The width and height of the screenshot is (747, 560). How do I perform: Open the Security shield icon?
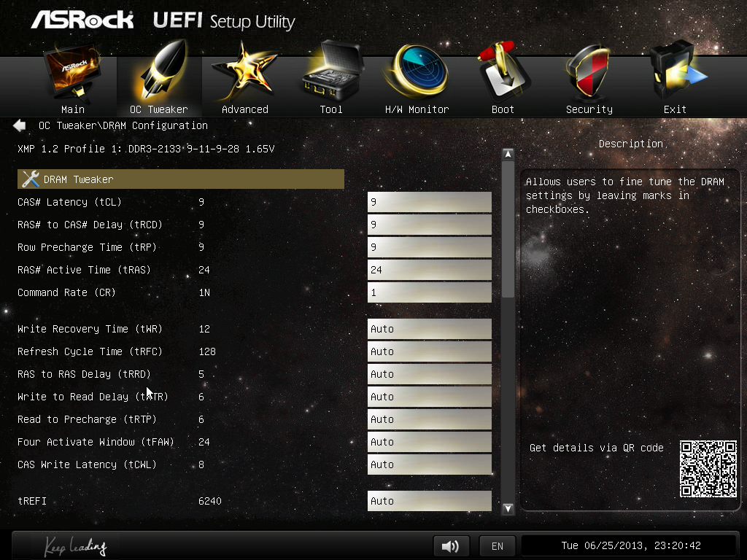[589, 71]
